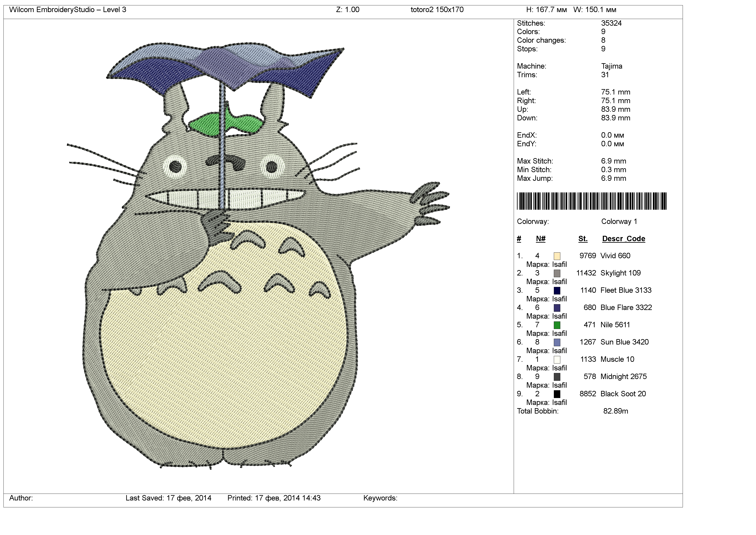The image size is (756, 535).
Task: Select the Nile 5611 green swatch
Action: pos(557,325)
